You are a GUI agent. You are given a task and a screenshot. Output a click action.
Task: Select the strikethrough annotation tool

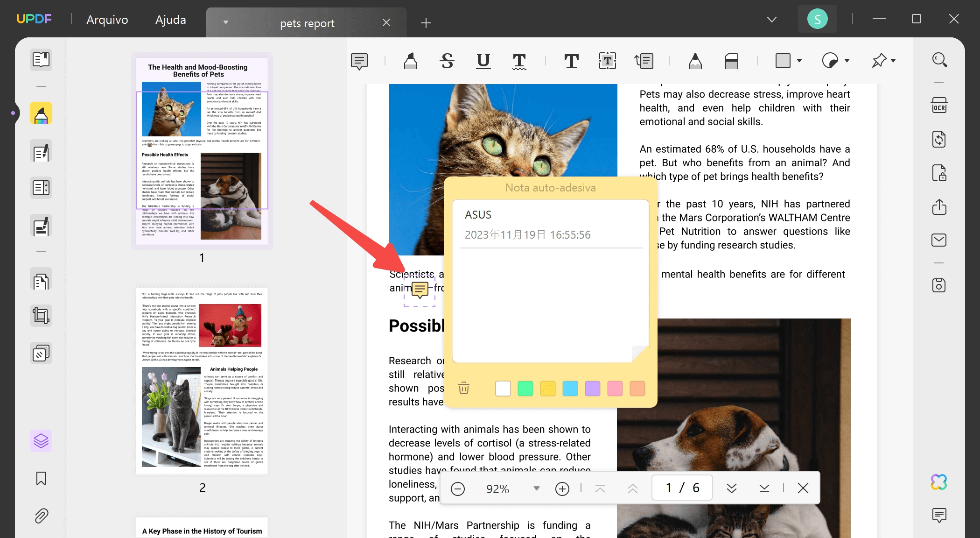(447, 61)
